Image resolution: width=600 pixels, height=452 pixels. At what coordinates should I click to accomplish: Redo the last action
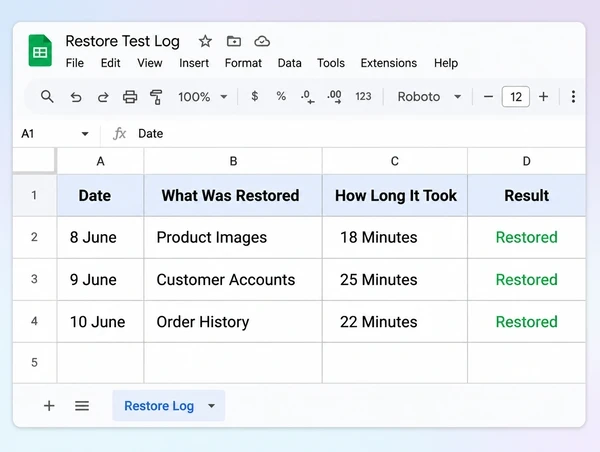click(x=103, y=97)
